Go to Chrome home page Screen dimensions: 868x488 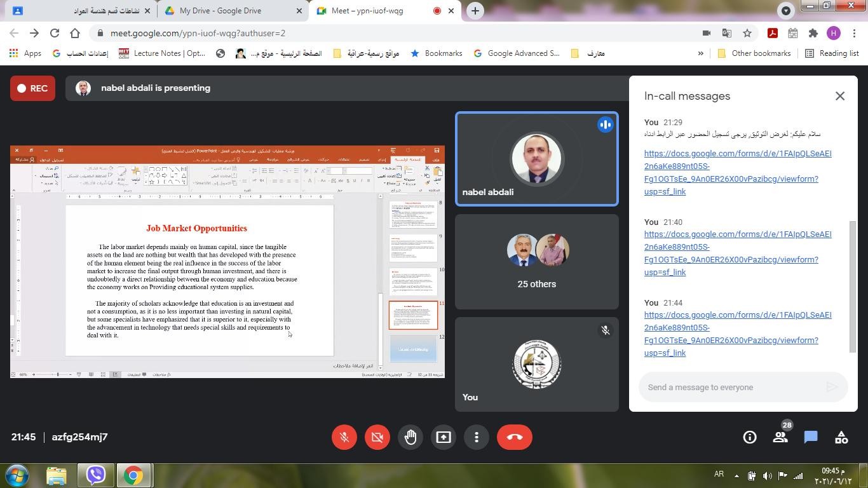(75, 33)
